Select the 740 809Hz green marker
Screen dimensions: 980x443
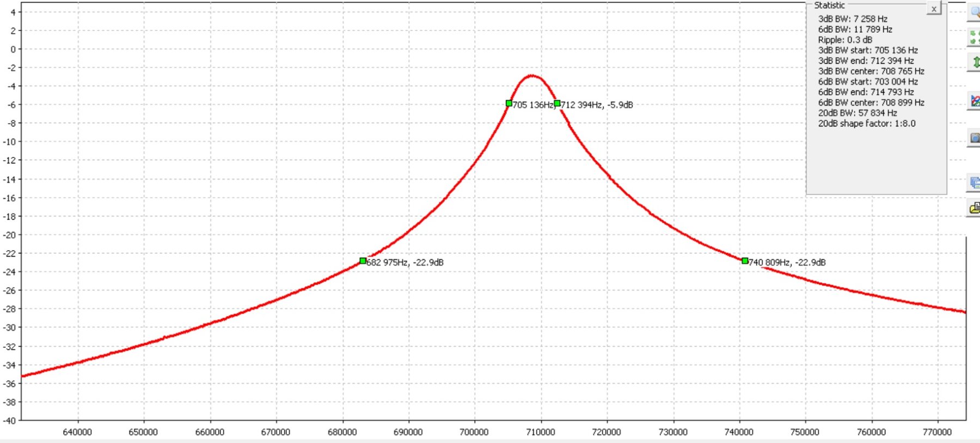(745, 260)
